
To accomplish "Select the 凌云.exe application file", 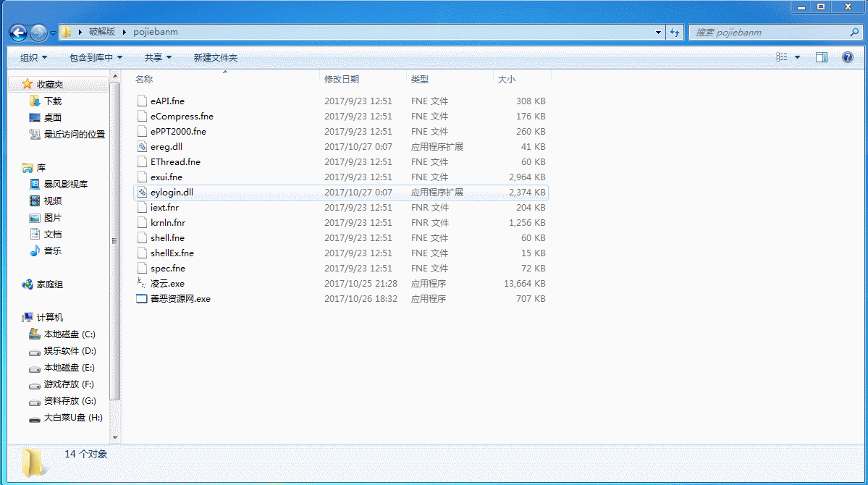I will [x=167, y=284].
